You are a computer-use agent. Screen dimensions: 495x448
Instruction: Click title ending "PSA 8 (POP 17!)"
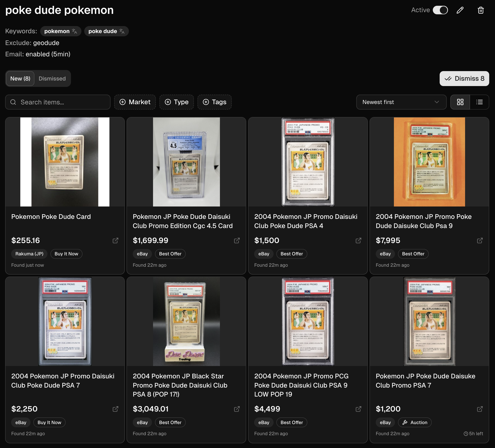tap(180, 385)
